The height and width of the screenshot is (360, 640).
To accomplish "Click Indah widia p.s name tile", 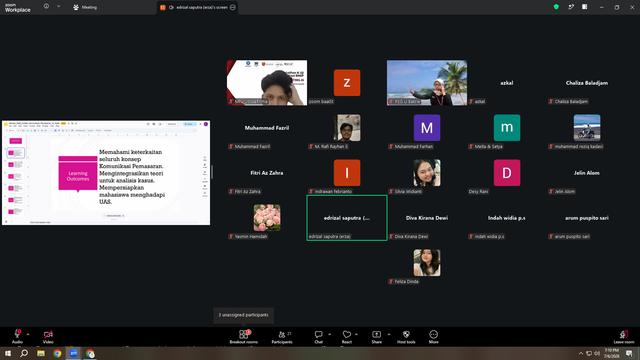I will tap(507, 218).
